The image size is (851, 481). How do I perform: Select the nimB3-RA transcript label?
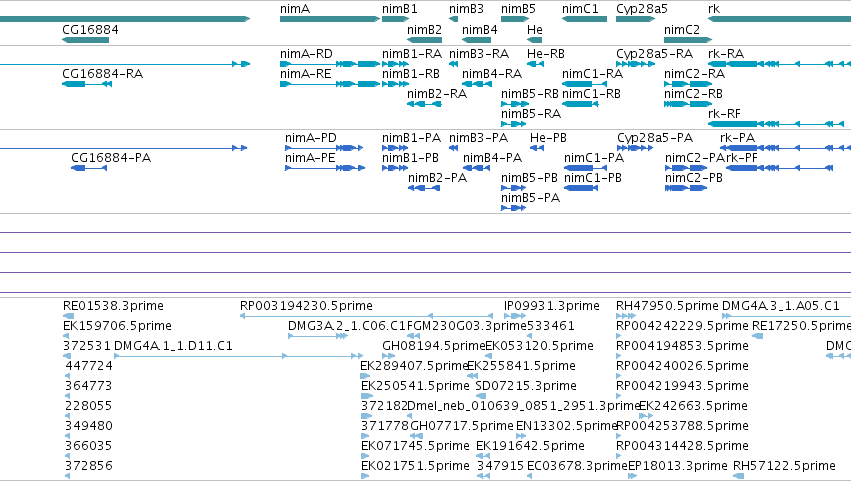click(x=479, y=54)
